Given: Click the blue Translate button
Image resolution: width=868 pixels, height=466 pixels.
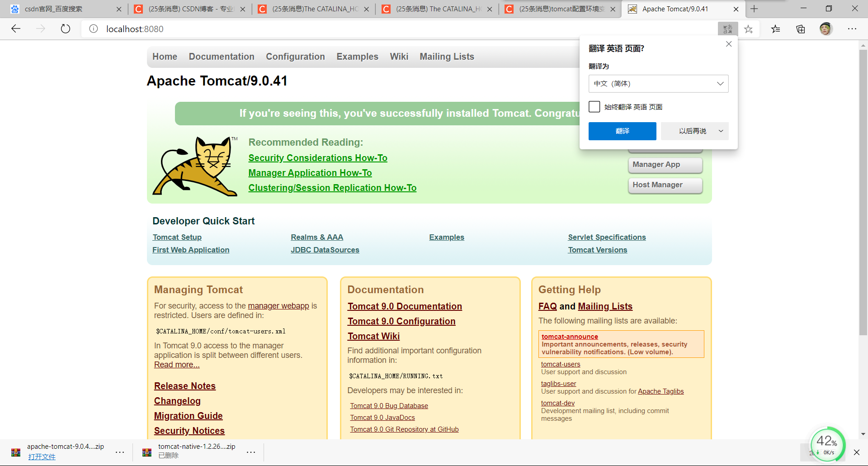Looking at the screenshot, I should pyautogui.click(x=622, y=131).
